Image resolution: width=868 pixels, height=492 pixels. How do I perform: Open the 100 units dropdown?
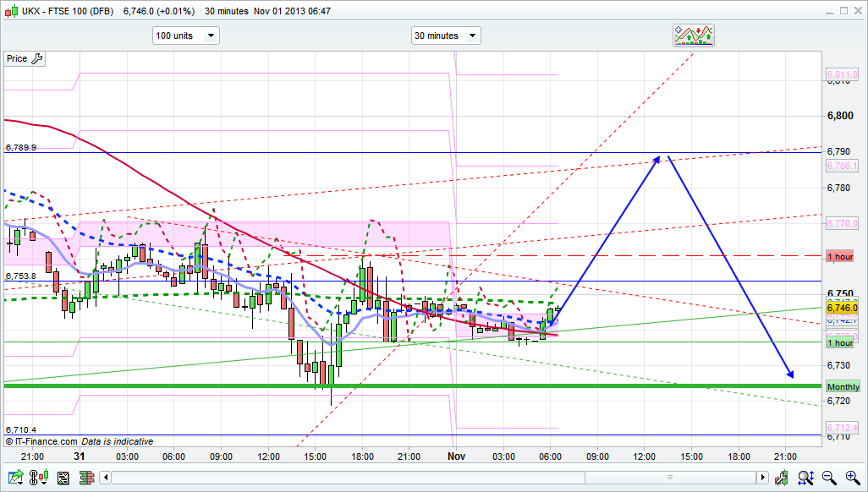(185, 36)
